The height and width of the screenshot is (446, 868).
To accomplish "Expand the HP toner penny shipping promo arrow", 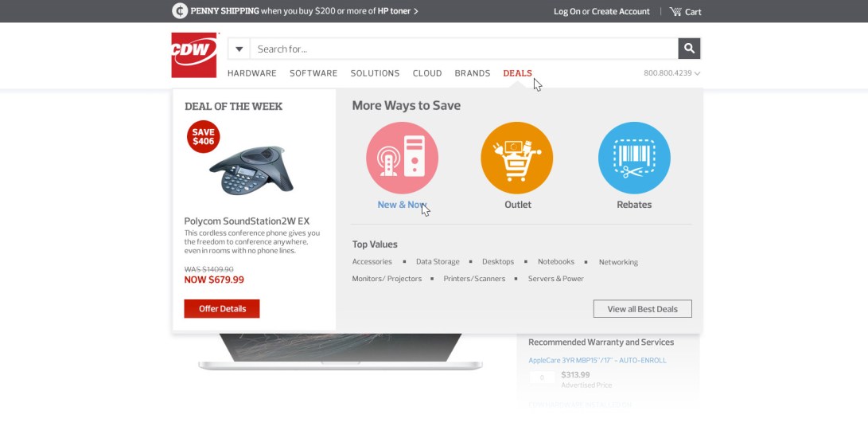I will click(x=416, y=11).
